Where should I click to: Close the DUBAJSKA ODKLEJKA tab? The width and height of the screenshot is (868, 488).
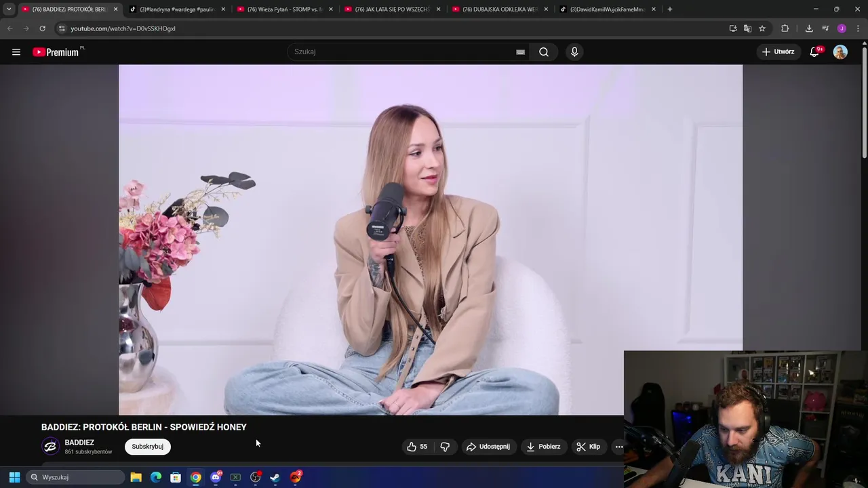(x=546, y=9)
